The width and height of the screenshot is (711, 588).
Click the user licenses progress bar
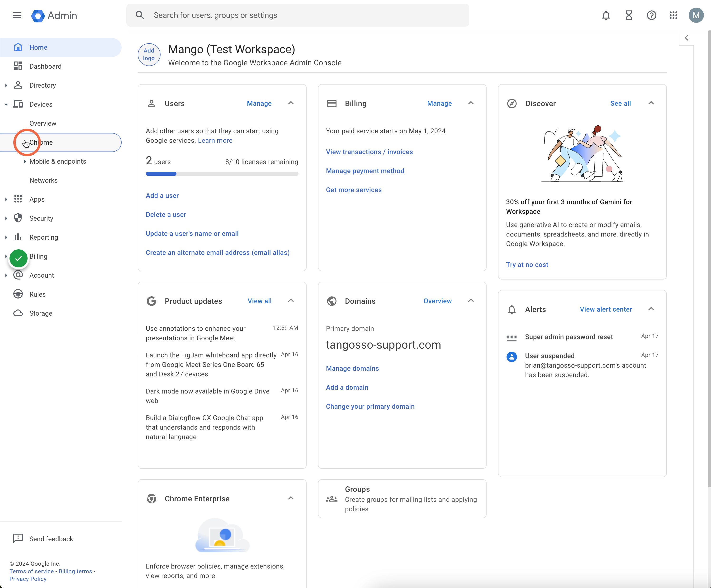coord(222,174)
